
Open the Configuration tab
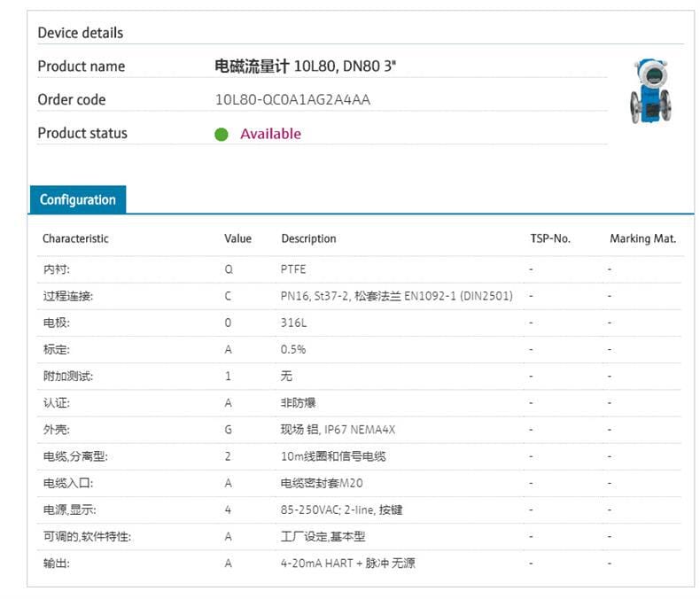(x=78, y=199)
